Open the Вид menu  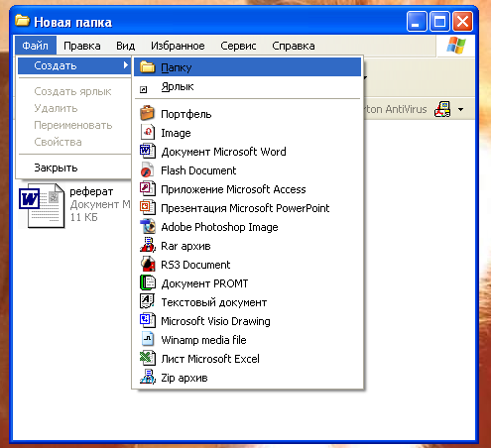point(125,46)
